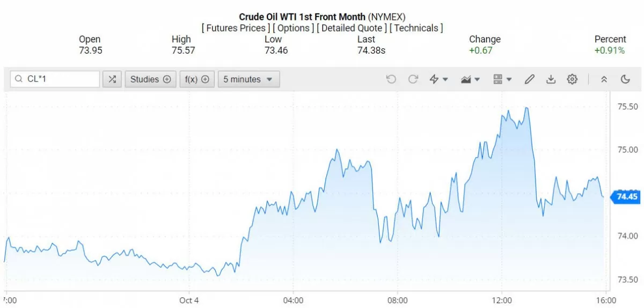Expand the chart layout template dropdown
Image resolution: width=644 pixels, height=308 pixels.
(502, 79)
